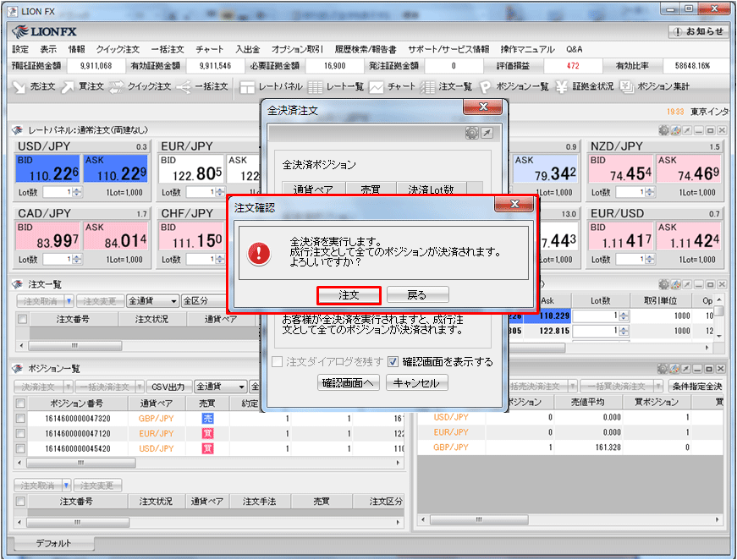Open the 注文一覧 toolbar icon
This screenshot has height=560, width=737.
[427, 87]
